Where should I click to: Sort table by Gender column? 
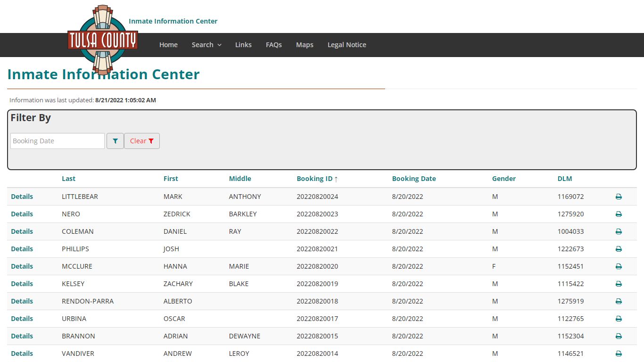click(x=504, y=179)
